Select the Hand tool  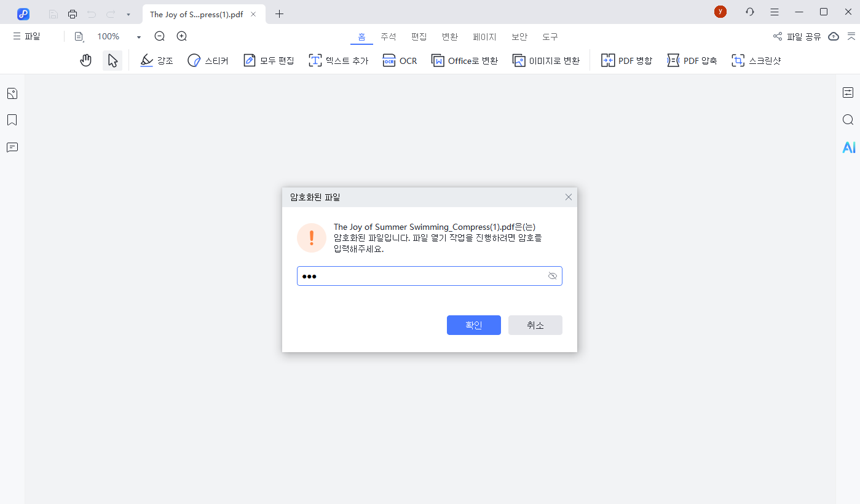85,60
